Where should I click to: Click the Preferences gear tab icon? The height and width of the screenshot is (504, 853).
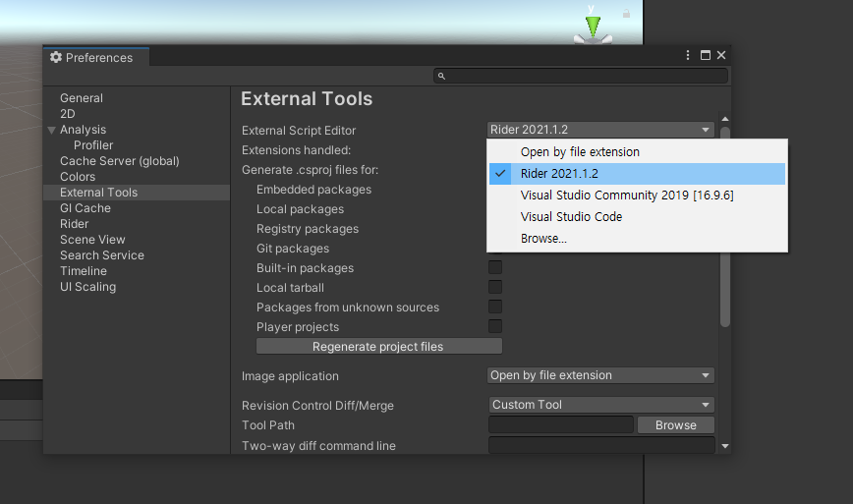pos(56,57)
